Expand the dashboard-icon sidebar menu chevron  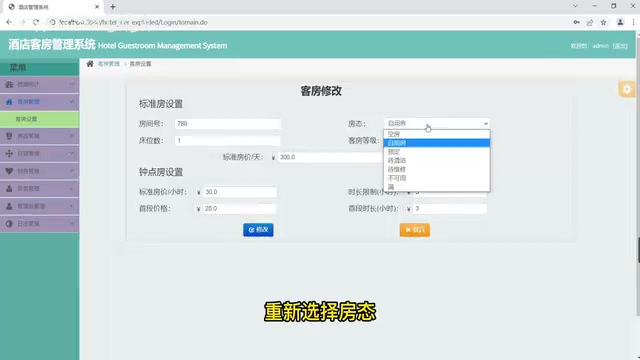(x=72, y=84)
